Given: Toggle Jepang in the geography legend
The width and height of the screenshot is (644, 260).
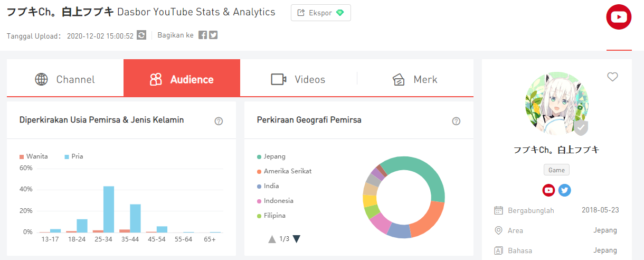Looking at the screenshot, I should 271,156.
